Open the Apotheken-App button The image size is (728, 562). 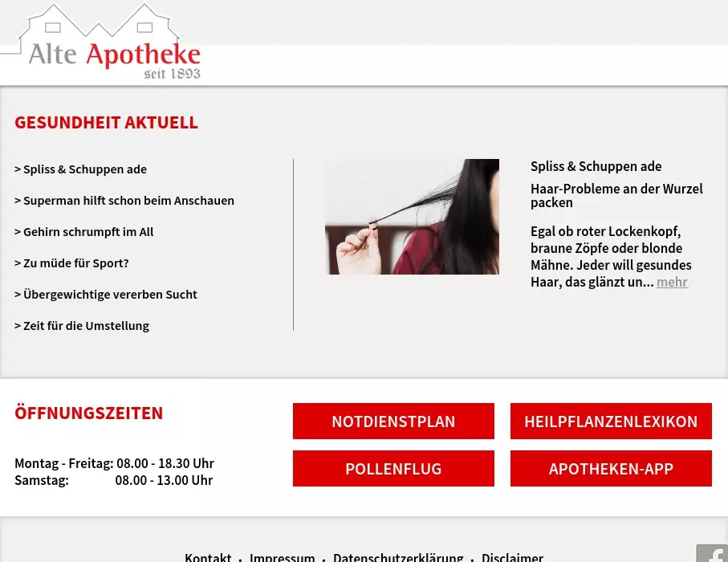(x=611, y=469)
